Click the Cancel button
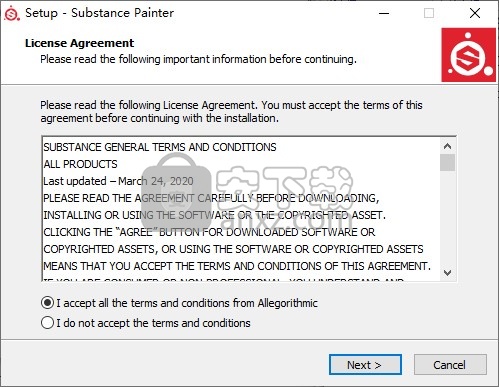Image resolution: width=499 pixels, height=387 pixels. (x=450, y=365)
